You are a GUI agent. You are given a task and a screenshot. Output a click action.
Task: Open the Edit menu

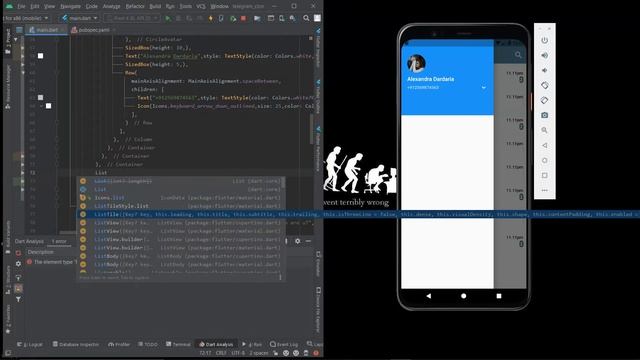click(35, 7)
